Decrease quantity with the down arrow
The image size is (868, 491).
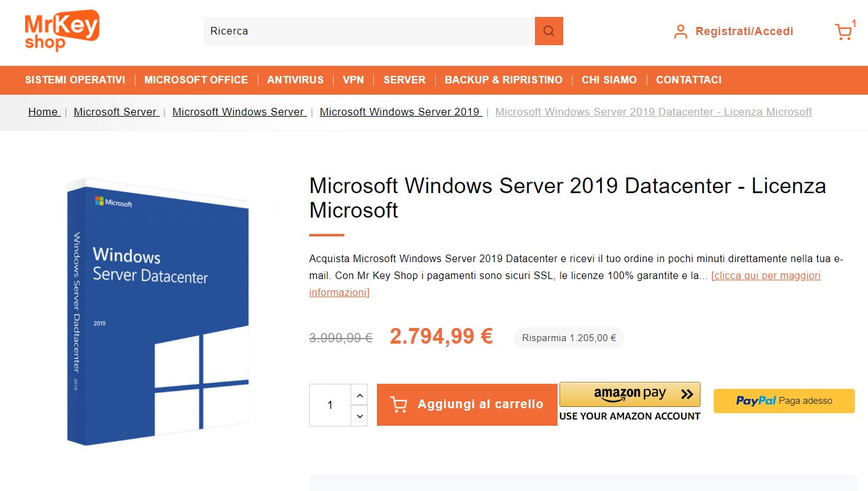(359, 415)
